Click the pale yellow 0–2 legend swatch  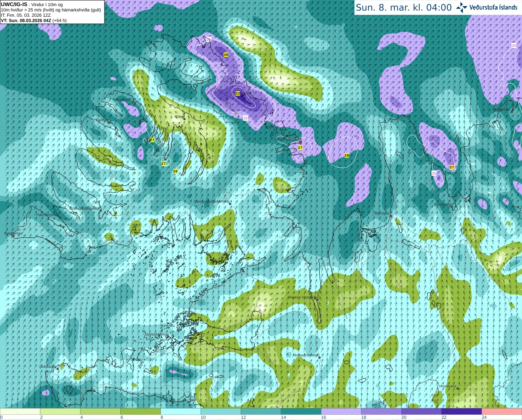20,411
